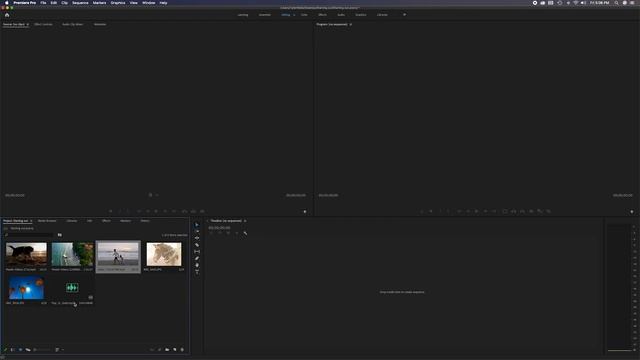
Task: Switch to the Color workspace tab
Action: (x=304, y=15)
